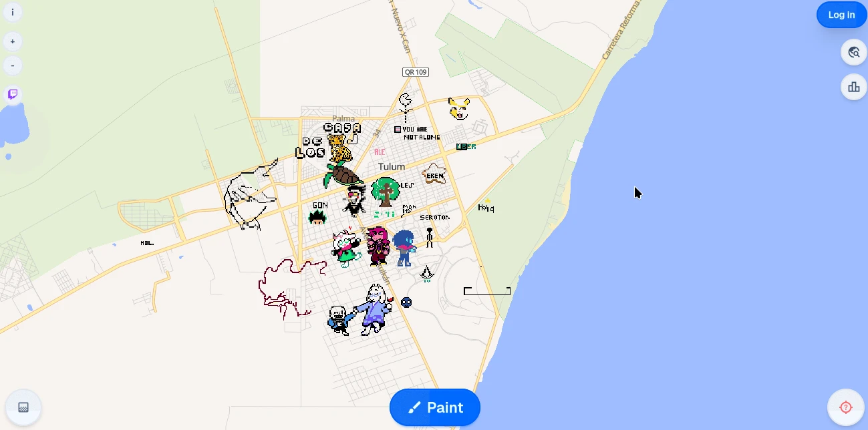Click the white dragon outline drawing

250,195
